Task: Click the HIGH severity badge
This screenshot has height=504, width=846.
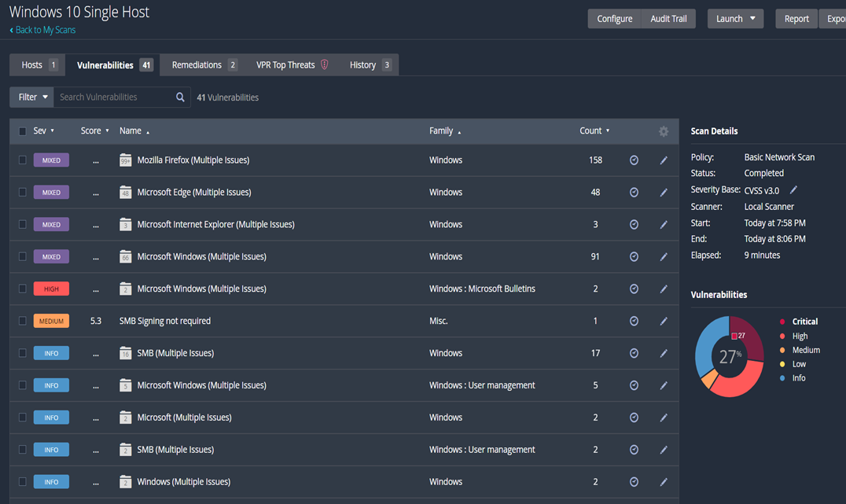Action: point(51,289)
